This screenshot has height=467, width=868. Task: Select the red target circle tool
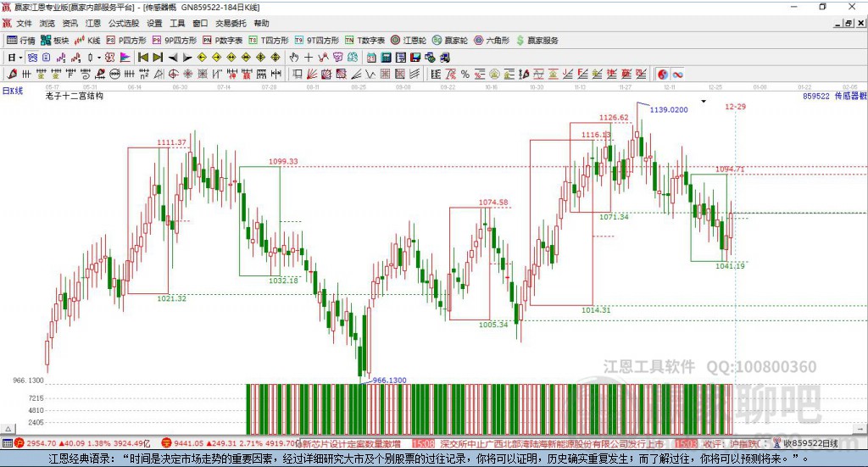(x=173, y=74)
